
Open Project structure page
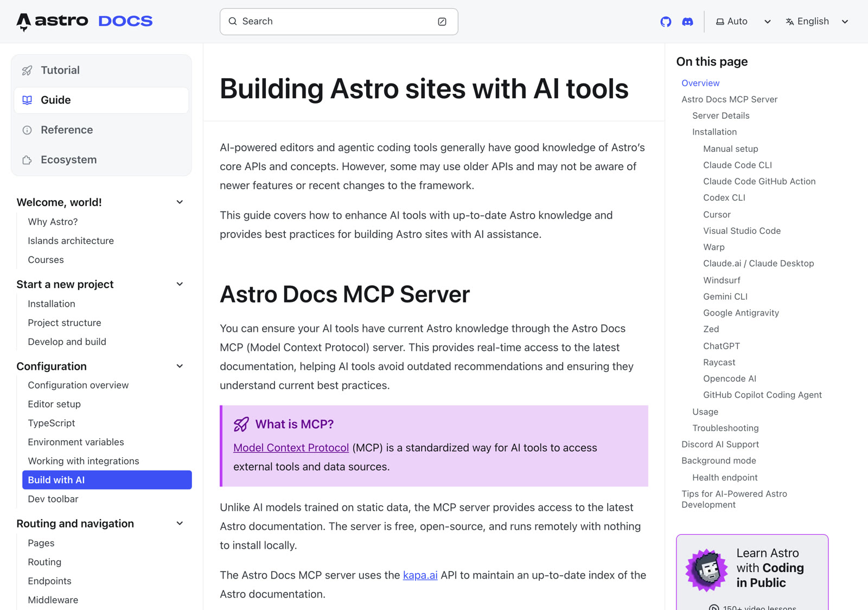pos(65,323)
